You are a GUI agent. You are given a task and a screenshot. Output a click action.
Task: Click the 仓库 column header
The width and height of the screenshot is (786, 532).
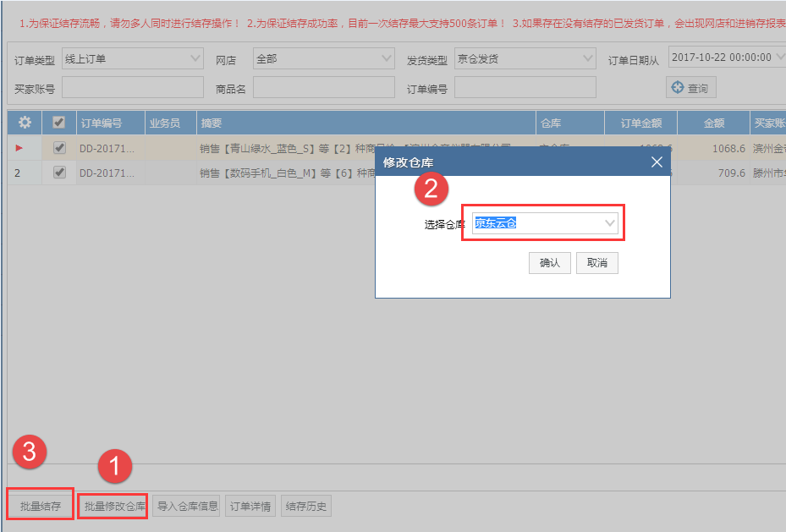click(570, 123)
